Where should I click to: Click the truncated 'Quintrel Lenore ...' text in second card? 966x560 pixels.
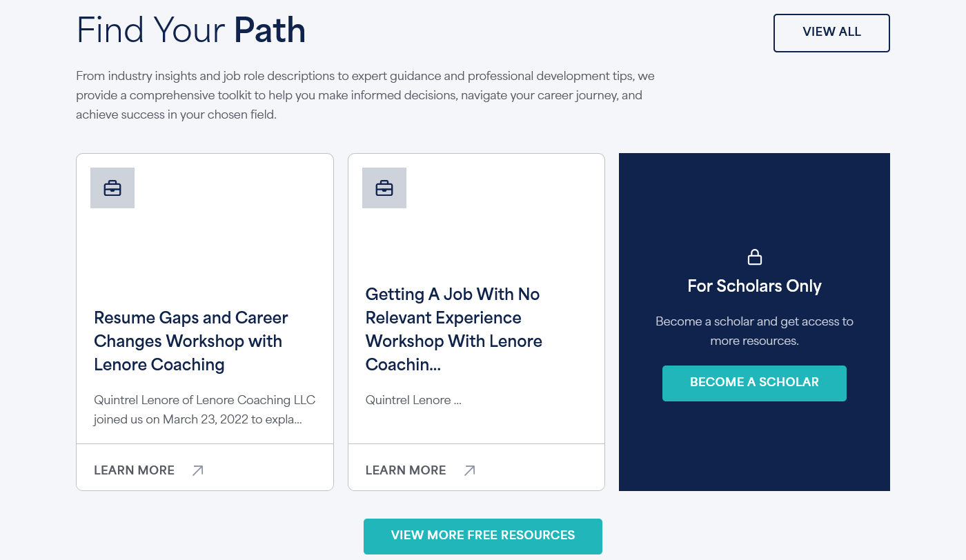point(413,400)
